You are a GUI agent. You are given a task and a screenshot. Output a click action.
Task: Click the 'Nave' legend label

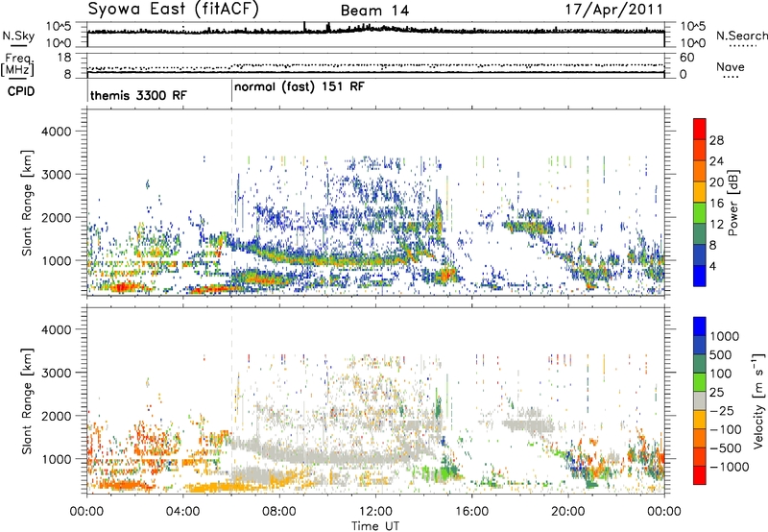[731, 66]
